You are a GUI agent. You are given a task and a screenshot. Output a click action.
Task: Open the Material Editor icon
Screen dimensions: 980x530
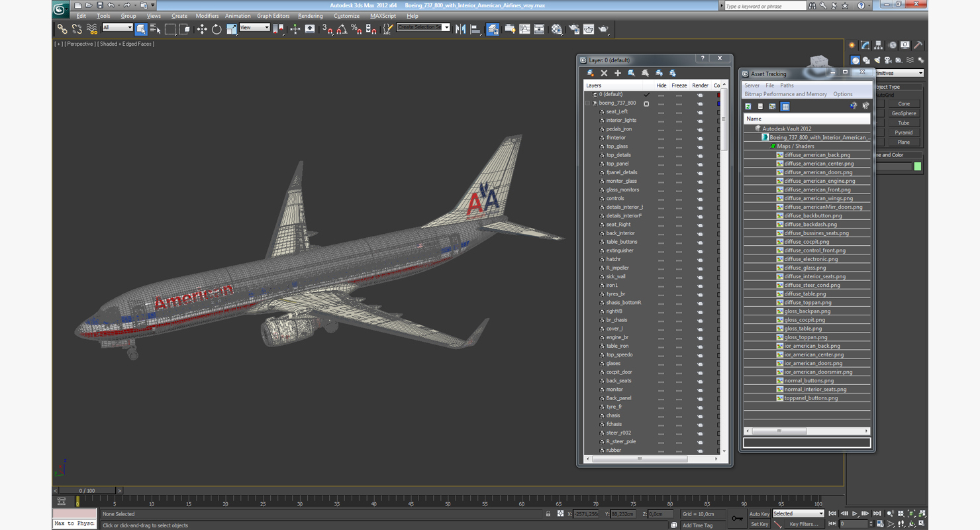(x=557, y=28)
